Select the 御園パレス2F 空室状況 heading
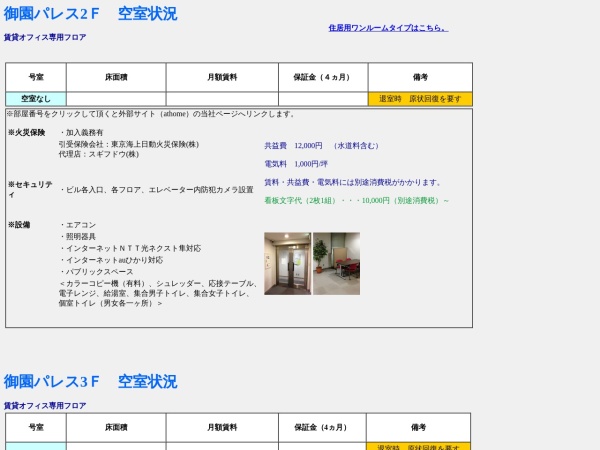 coord(90,14)
